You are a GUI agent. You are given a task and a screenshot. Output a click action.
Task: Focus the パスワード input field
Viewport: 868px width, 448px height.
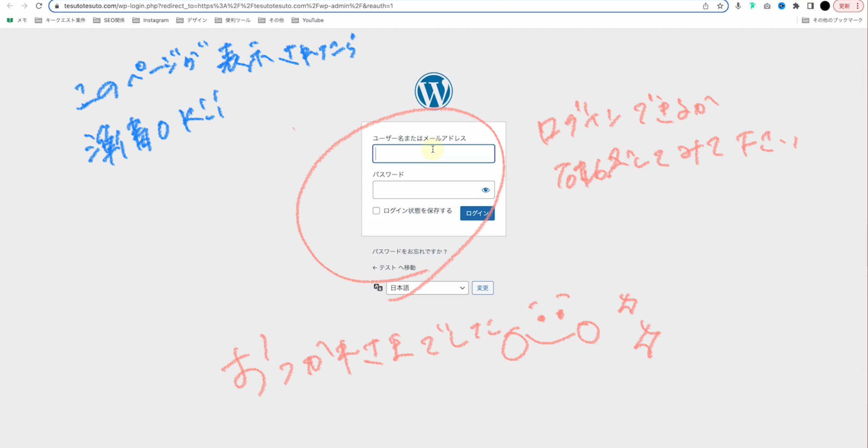pyautogui.click(x=426, y=190)
